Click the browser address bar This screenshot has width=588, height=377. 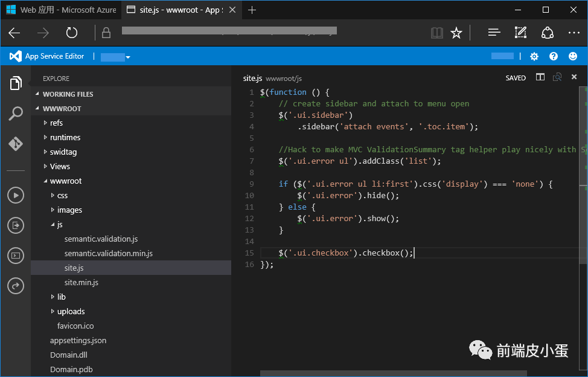[x=229, y=32]
